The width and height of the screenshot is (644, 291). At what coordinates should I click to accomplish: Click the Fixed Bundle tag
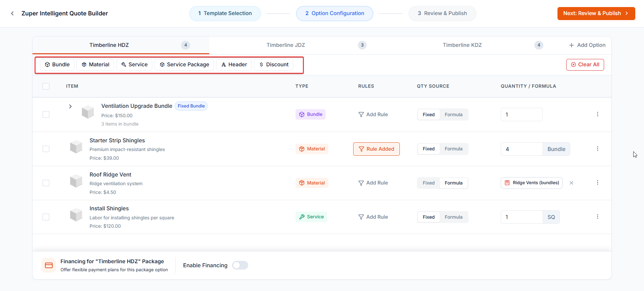click(x=191, y=106)
